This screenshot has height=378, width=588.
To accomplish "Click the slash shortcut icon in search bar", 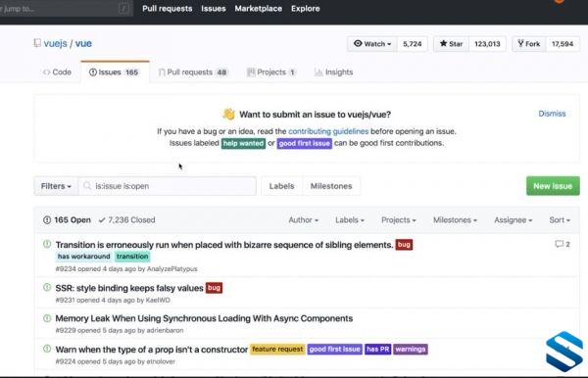I will point(123,8).
